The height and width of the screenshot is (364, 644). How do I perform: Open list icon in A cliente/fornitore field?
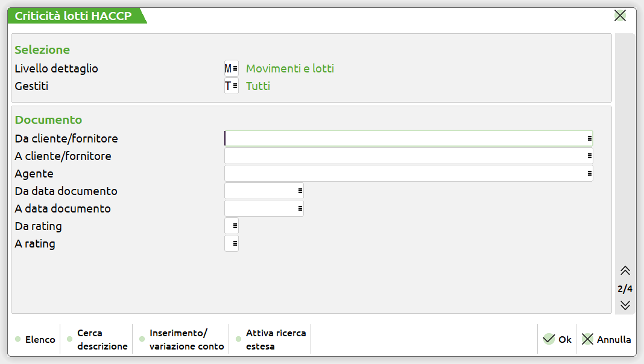tap(589, 156)
